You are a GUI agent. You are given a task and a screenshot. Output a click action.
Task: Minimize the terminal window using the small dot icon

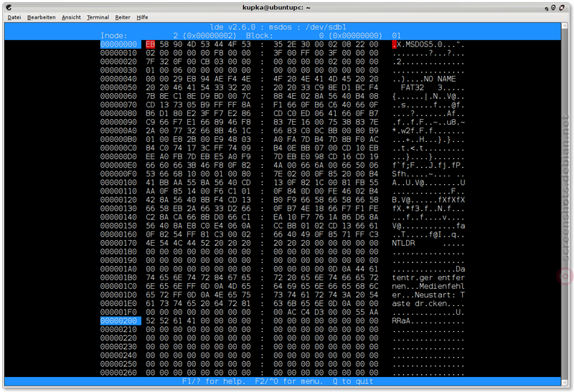point(547,8)
